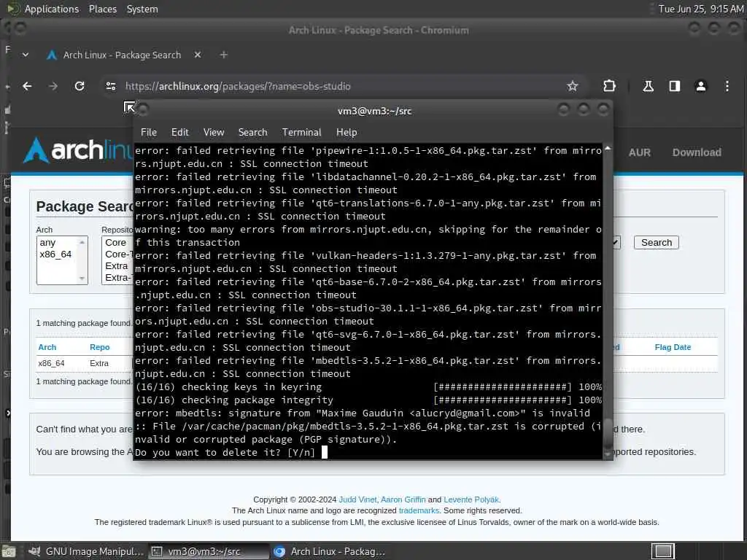The height and width of the screenshot is (560, 747).
Task: Click the address bar URL
Action: [x=238, y=86]
